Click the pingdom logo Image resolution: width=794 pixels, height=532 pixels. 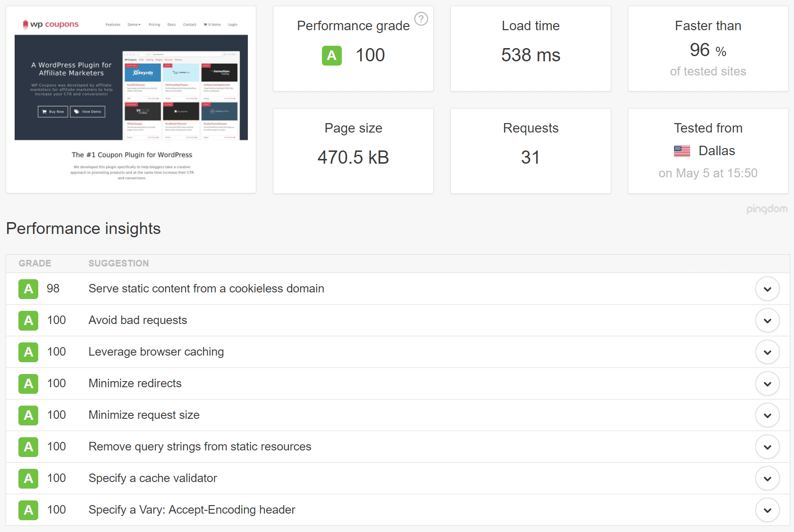pyautogui.click(x=768, y=209)
